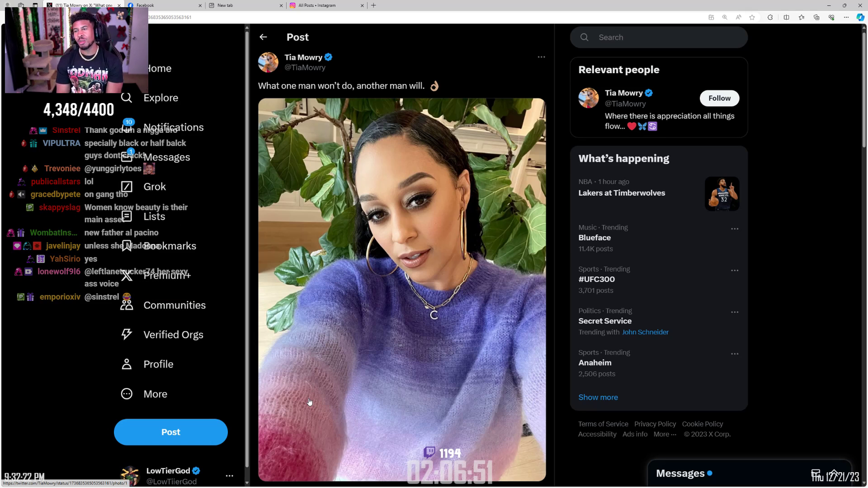This screenshot has height=488, width=868.
Task: Open the Secret Service trending topic
Action: click(605, 321)
